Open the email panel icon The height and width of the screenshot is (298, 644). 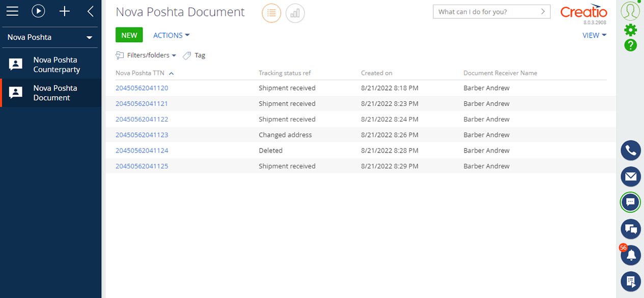(630, 176)
